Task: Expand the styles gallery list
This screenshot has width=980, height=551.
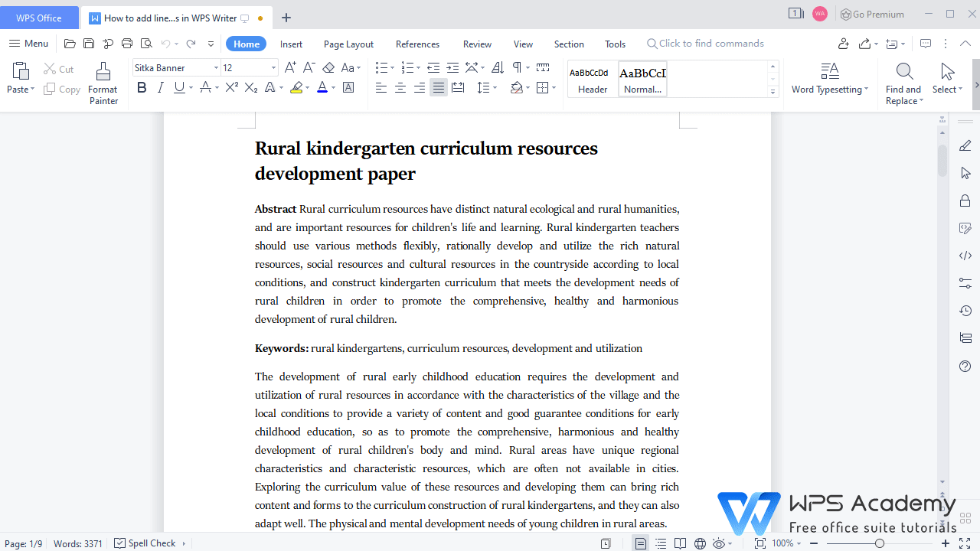Action: 773,92
